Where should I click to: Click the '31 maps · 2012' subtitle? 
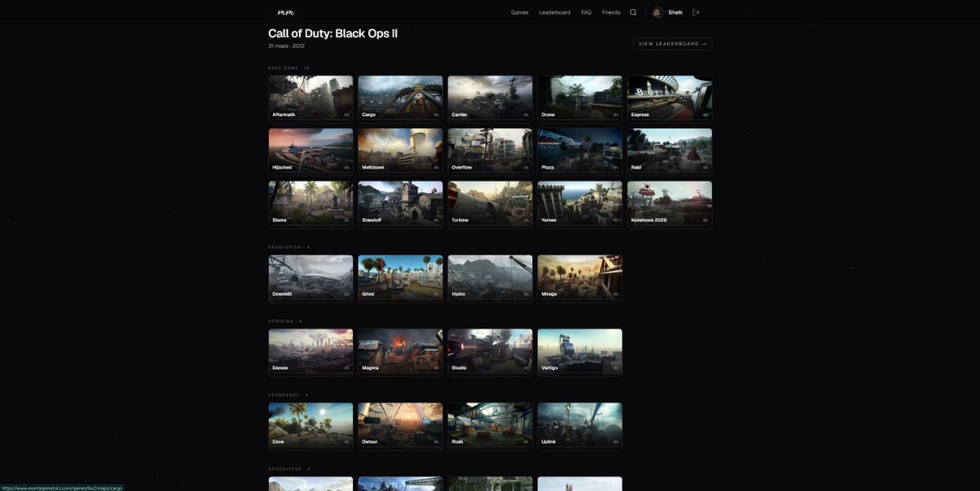(x=287, y=47)
